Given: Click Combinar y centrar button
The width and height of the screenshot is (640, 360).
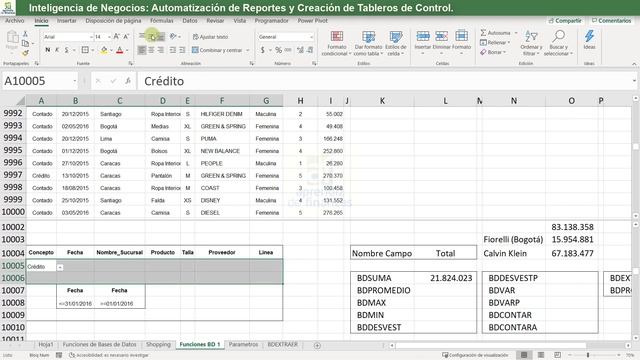Looking at the screenshot, I should coord(217,50).
